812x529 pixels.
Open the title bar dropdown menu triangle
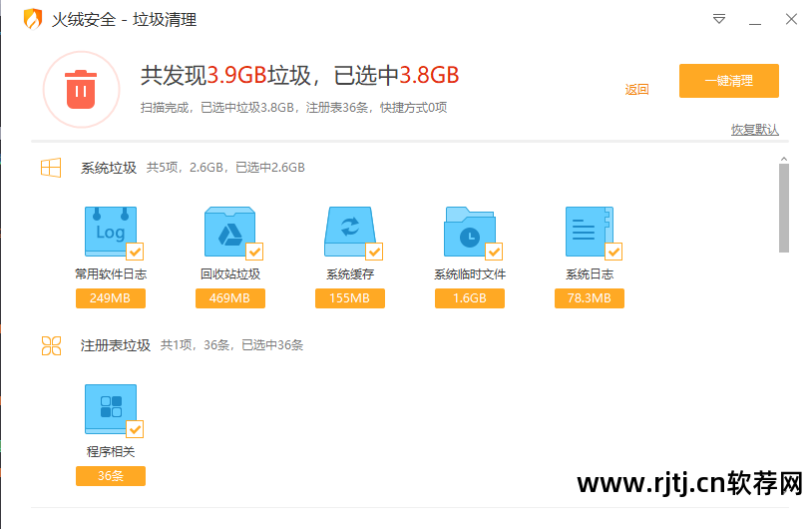click(x=719, y=20)
